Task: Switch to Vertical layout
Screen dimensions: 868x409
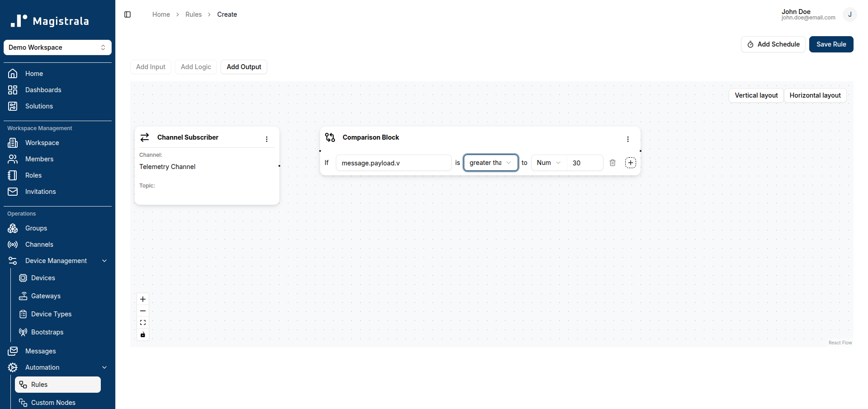Action: coord(756,95)
